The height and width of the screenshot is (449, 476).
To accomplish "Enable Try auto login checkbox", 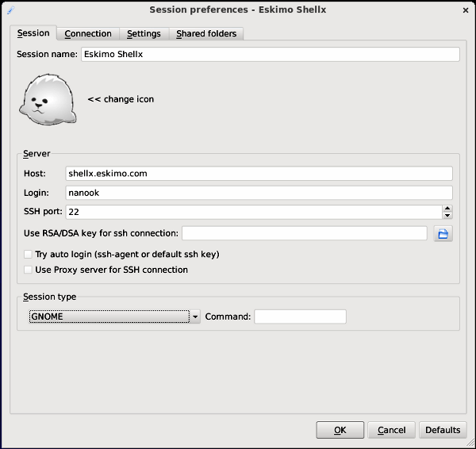I will (28, 254).
